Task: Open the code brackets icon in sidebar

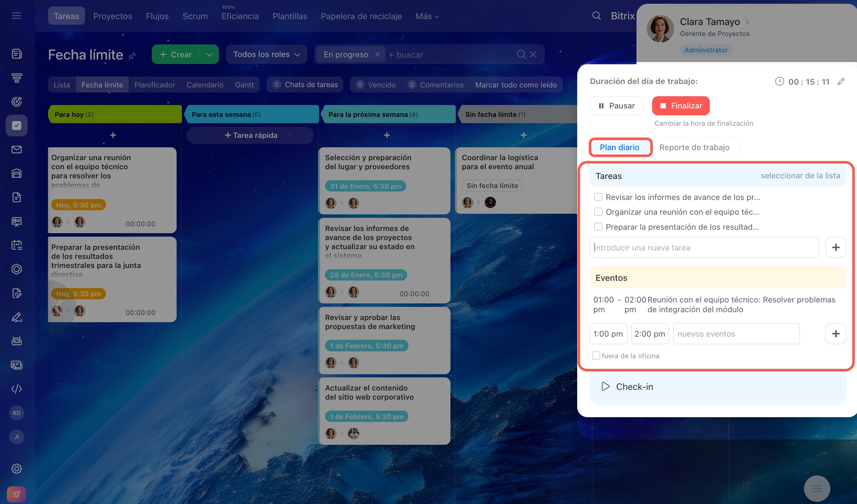Action: click(16, 389)
